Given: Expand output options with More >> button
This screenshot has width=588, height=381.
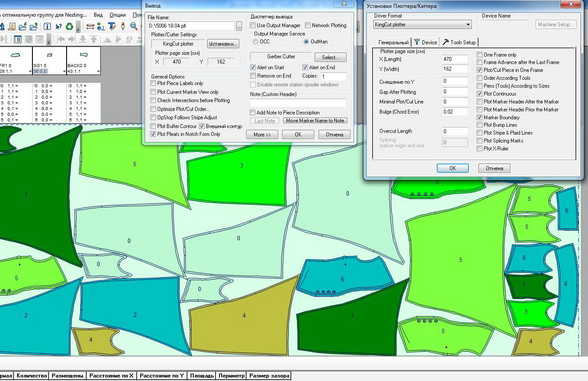Looking at the screenshot, I should coord(262,135).
